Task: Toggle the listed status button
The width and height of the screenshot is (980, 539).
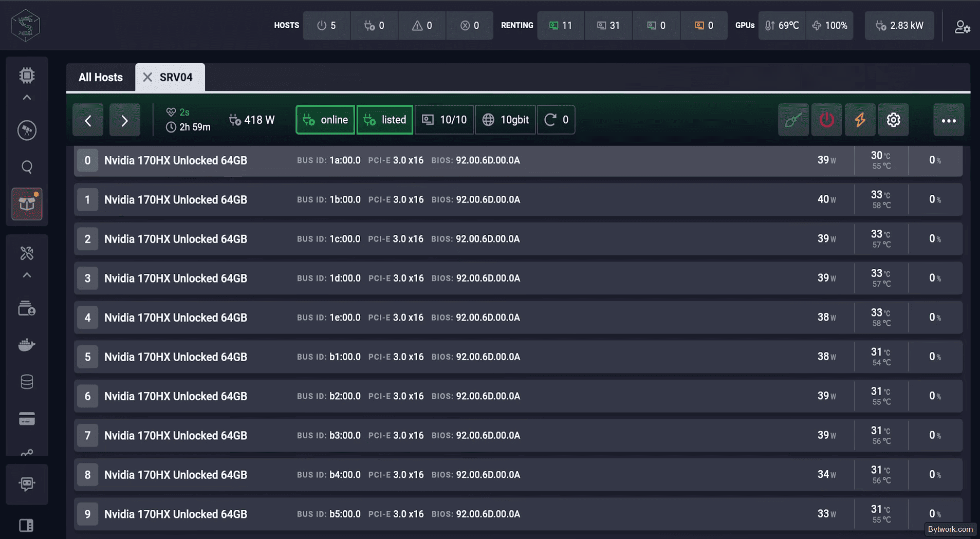Action: click(x=385, y=120)
